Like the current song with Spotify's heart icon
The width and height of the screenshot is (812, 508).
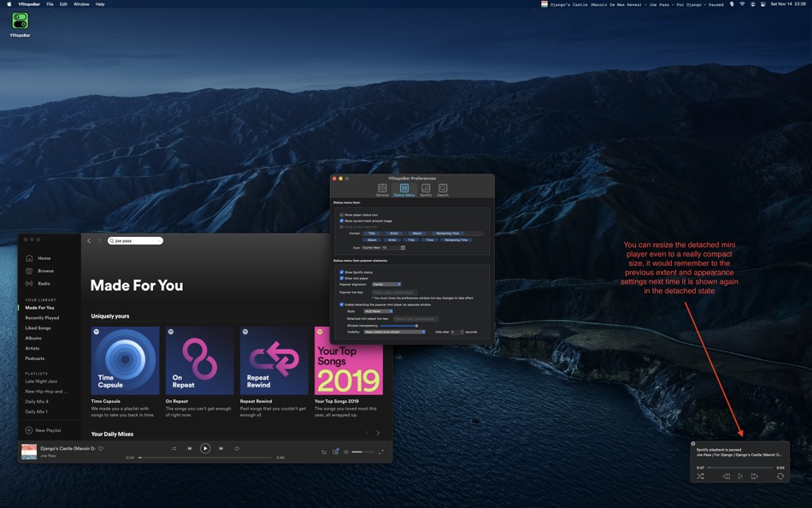(x=101, y=448)
